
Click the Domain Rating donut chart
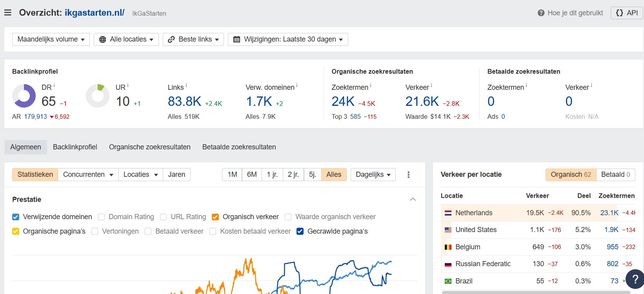click(x=24, y=96)
